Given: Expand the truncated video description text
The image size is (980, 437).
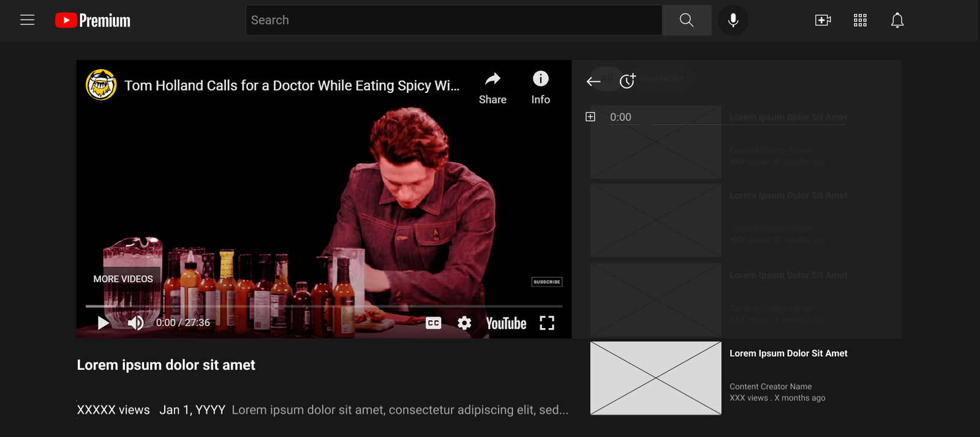Looking at the screenshot, I should [x=400, y=410].
